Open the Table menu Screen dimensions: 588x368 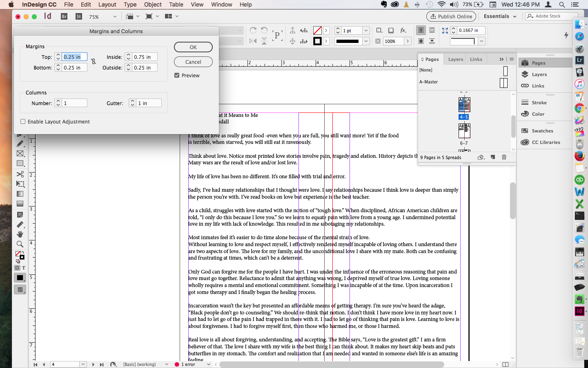click(176, 4)
